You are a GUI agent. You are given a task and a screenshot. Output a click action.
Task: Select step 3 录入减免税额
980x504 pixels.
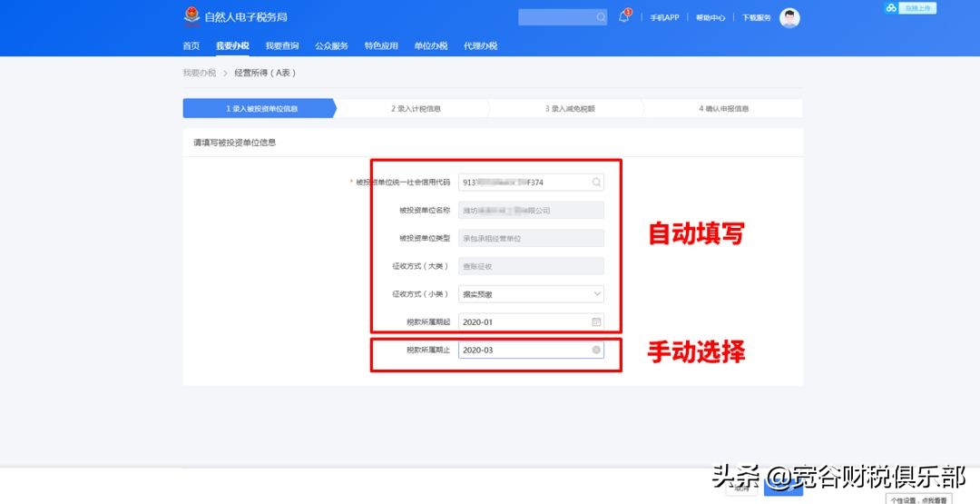click(x=569, y=108)
